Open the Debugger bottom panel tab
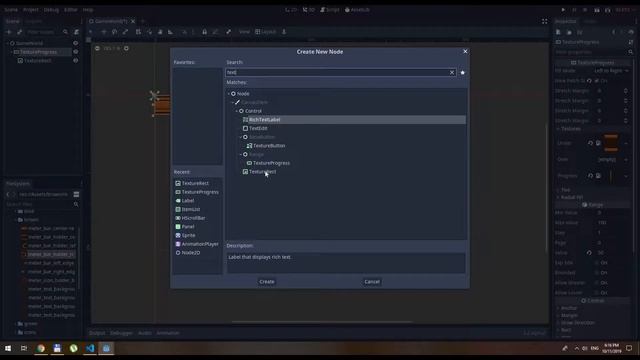 (x=121, y=333)
